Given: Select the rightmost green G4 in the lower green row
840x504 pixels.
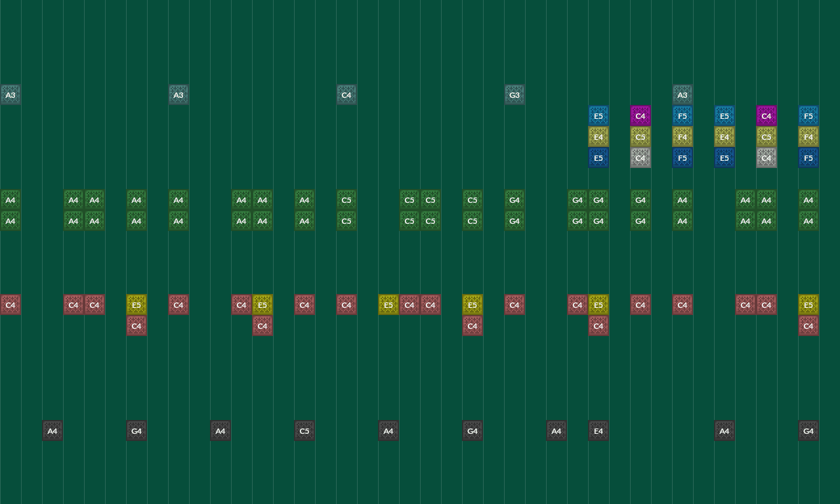Looking at the screenshot, I should tap(640, 220).
